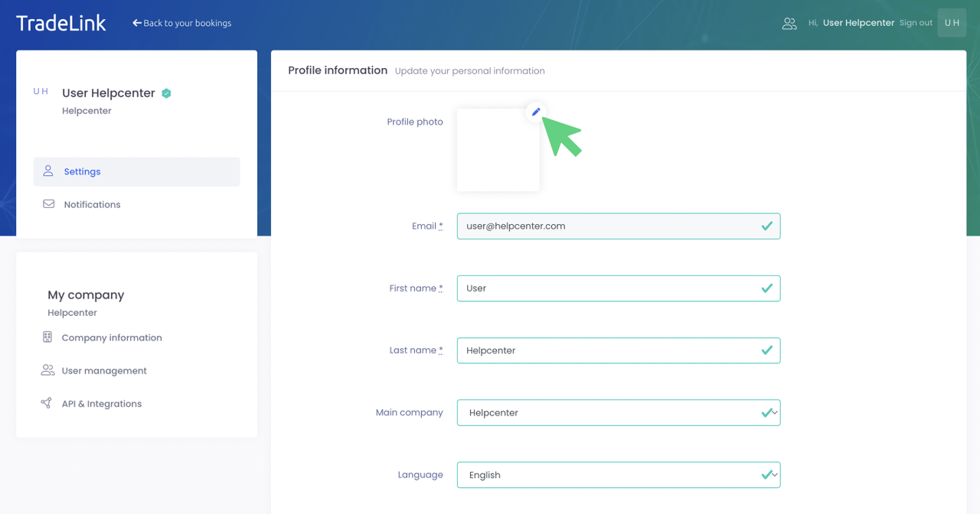
Task: Click the verified badge next to User Helpcenter
Action: pos(166,93)
